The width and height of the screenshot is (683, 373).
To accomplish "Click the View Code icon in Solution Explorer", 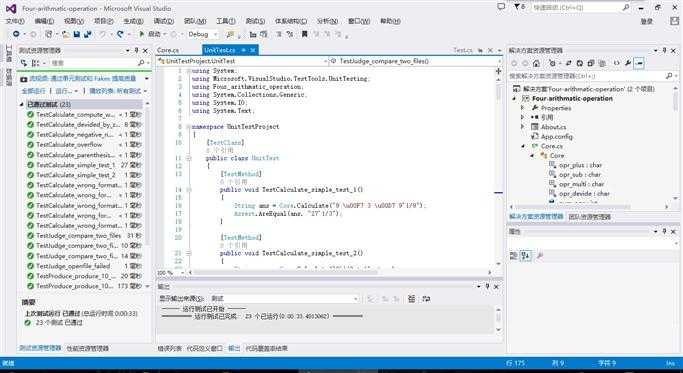I will point(616,63).
